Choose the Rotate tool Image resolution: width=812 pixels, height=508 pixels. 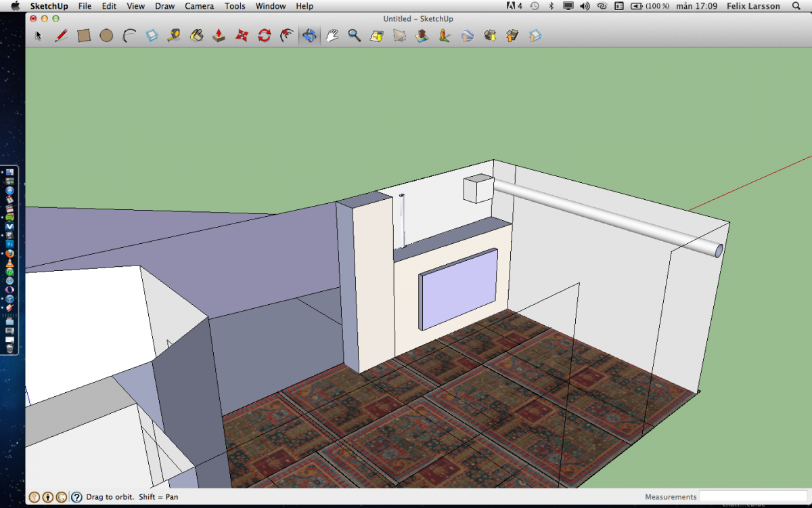tap(264, 36)
